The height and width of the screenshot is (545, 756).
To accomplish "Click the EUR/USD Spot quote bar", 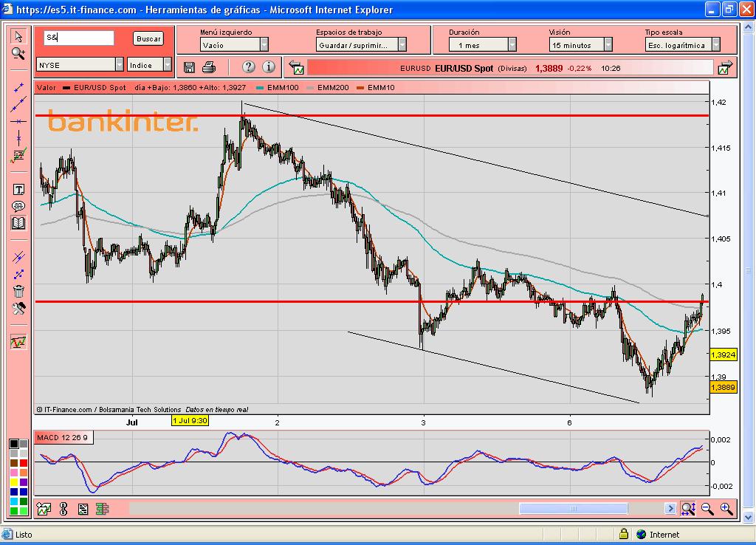I will coord(510,68).
